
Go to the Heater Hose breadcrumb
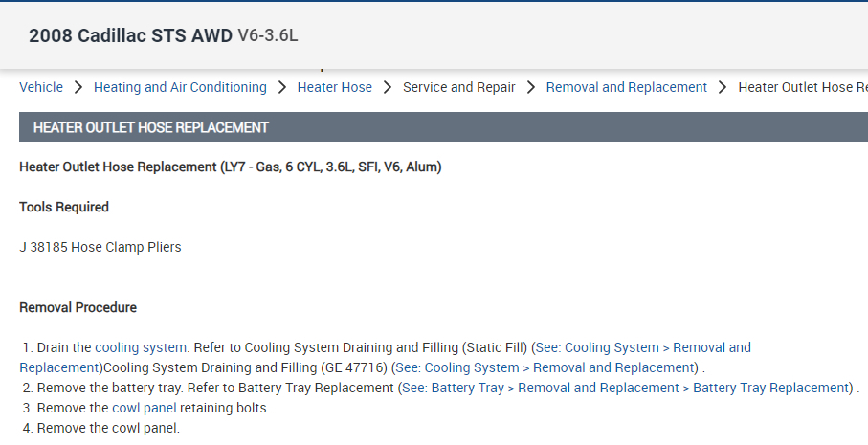pos(335,87)
